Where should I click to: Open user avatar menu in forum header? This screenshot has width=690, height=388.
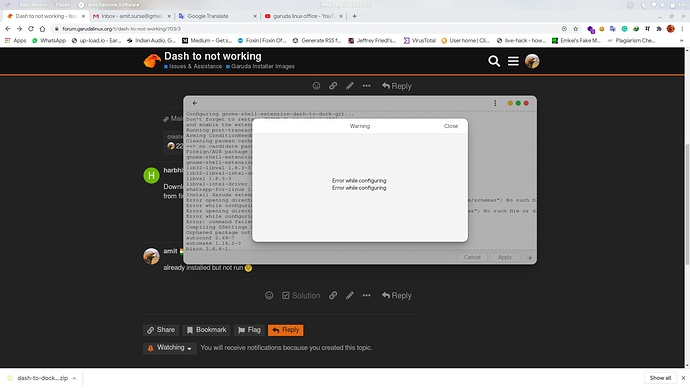click(x=532, y=61)
